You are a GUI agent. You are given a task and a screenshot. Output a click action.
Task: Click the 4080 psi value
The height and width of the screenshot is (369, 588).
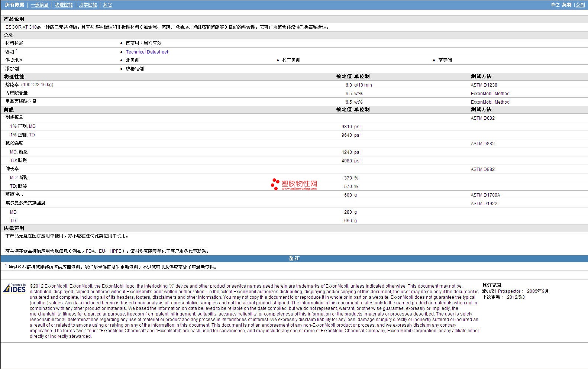point(351,161)
